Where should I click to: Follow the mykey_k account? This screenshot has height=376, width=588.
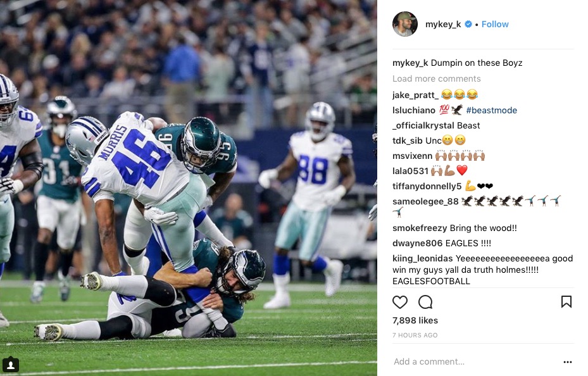point(495,24)
